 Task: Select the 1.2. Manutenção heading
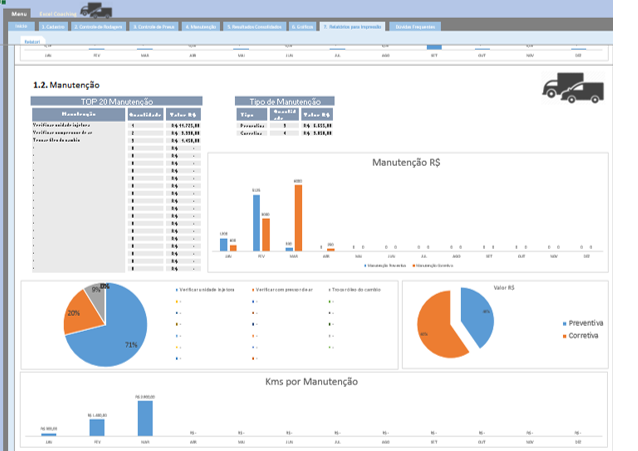(66, 85)
